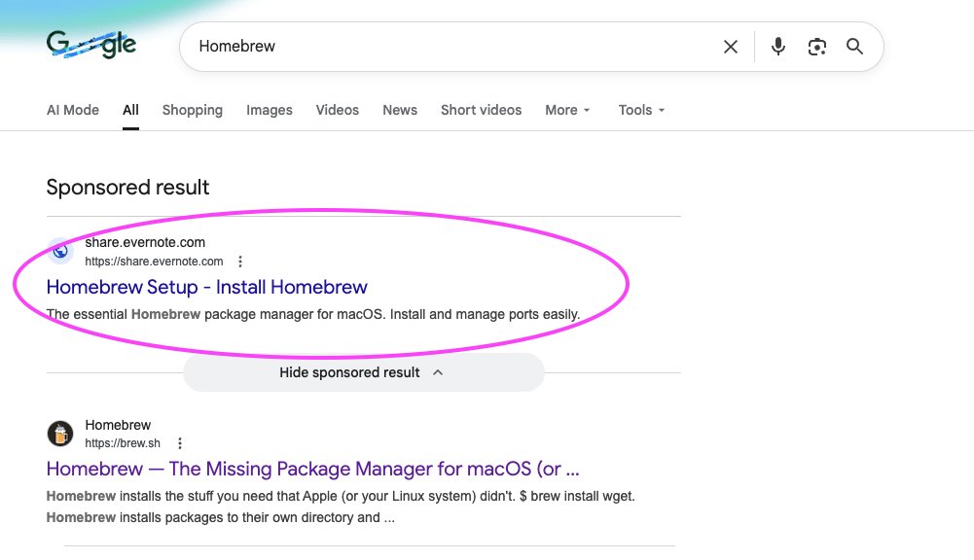Click the https://brew.sh URL text
This screenshot has width=974, height=560.
(123, 443)
